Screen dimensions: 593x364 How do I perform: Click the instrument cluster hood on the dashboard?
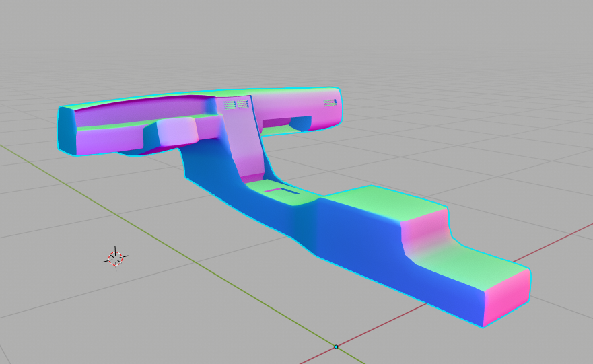177,131
